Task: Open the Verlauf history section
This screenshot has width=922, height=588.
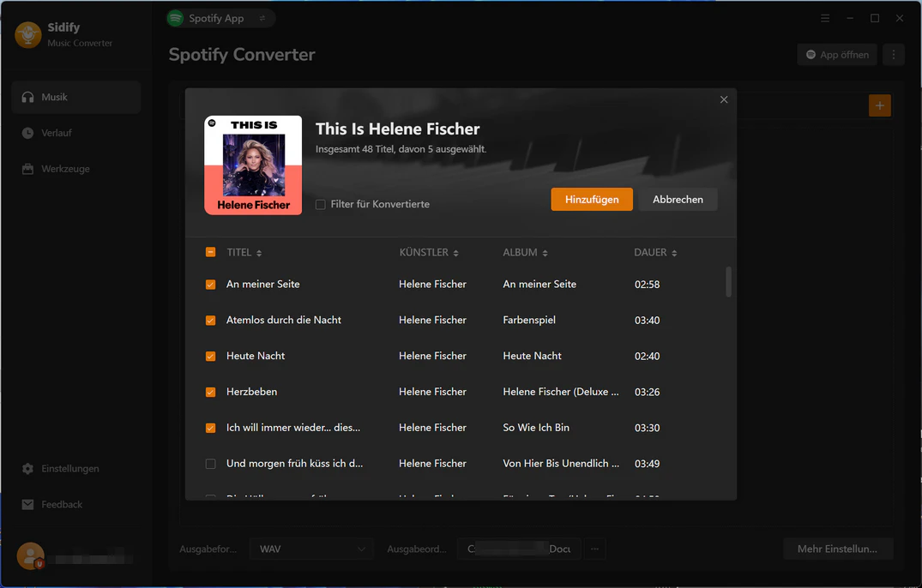Action: pyautogui.click(x=75, y=133)
